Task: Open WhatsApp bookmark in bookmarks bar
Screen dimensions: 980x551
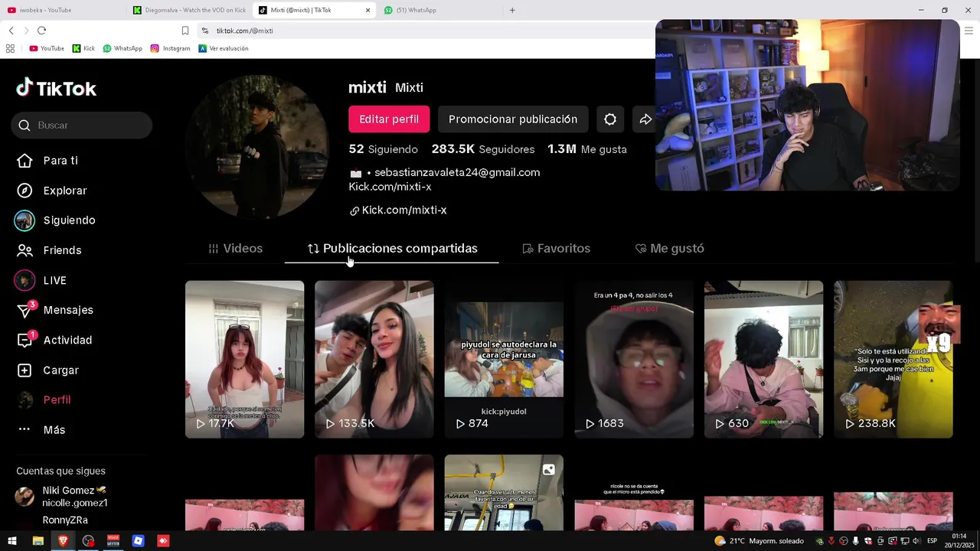Action: [x=122, y=48]
